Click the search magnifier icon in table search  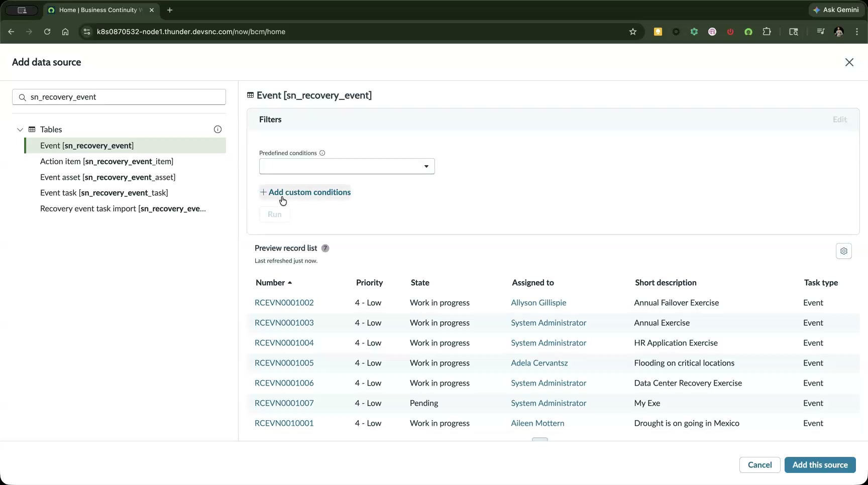(x=22, y=97)
